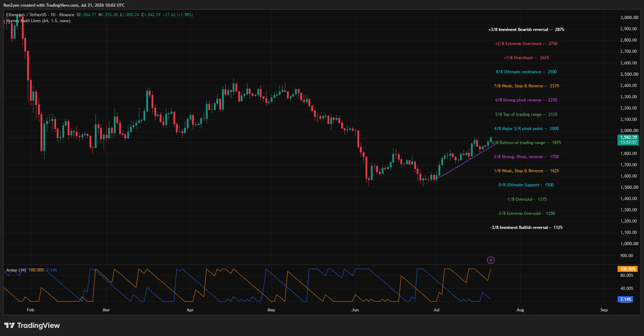The image size is (644, 336).
Task: Click the 2/8 Strong, Pivot, reverse 1750 label
Action: [526, 157]
